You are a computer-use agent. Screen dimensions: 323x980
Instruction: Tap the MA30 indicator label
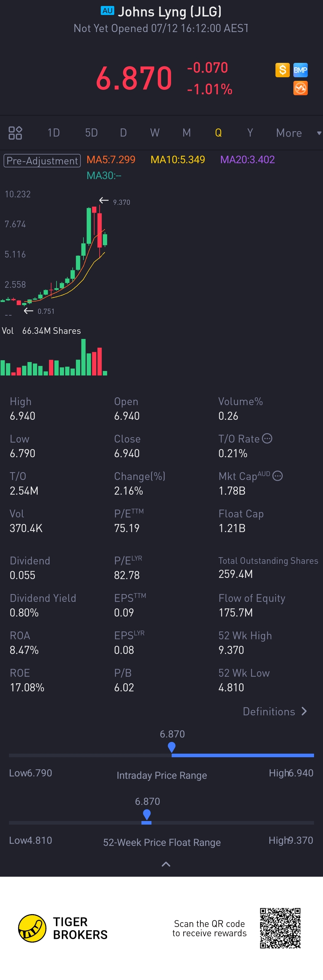104,175
